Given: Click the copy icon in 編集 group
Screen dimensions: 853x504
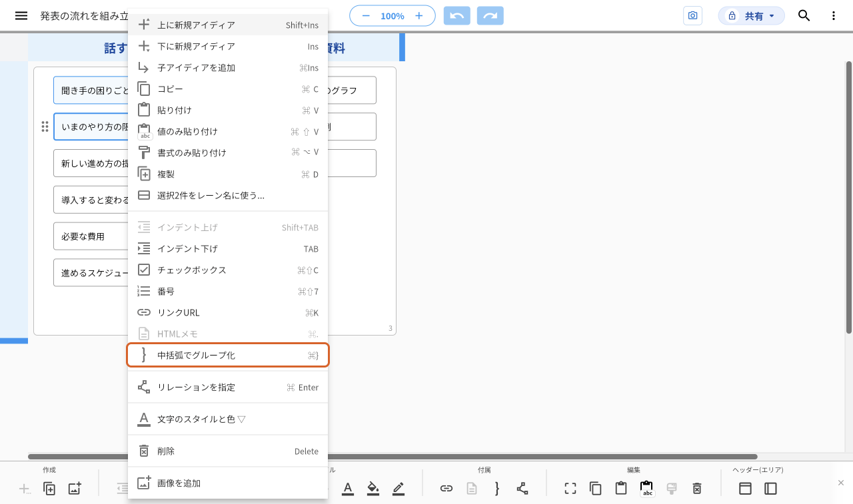Looking at the screenshot, I should 596,489.
